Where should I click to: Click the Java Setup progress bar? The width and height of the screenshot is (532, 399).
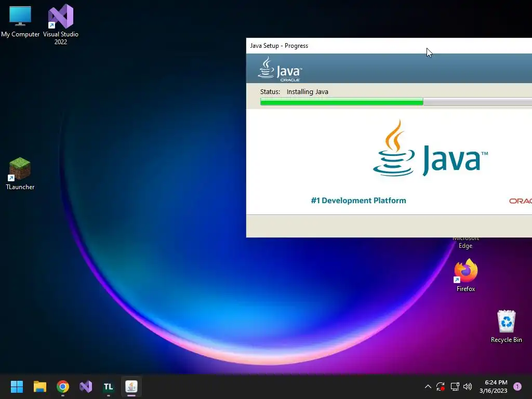396,101
